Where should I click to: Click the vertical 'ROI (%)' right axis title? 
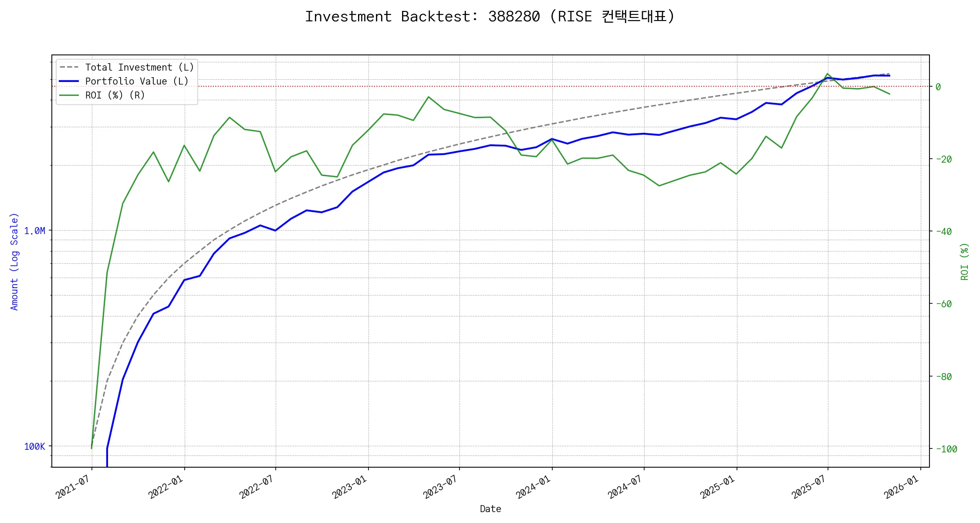click(x=965, y=261)
